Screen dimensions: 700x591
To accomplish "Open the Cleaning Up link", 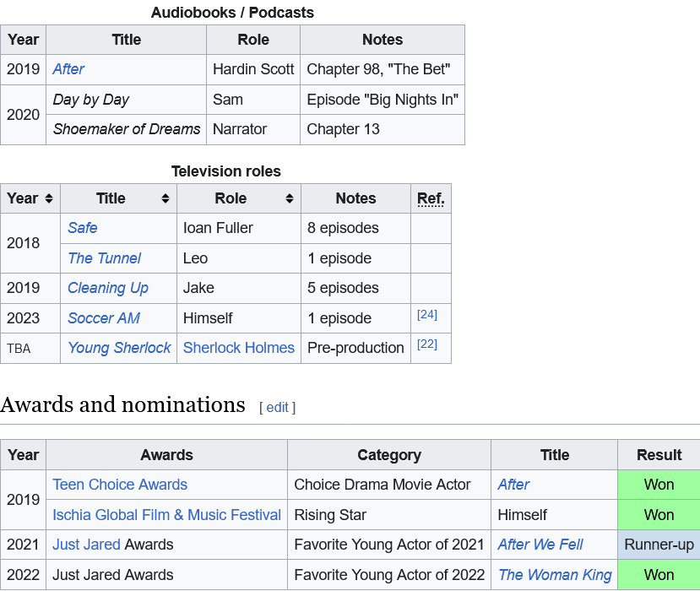I will 107,288.
